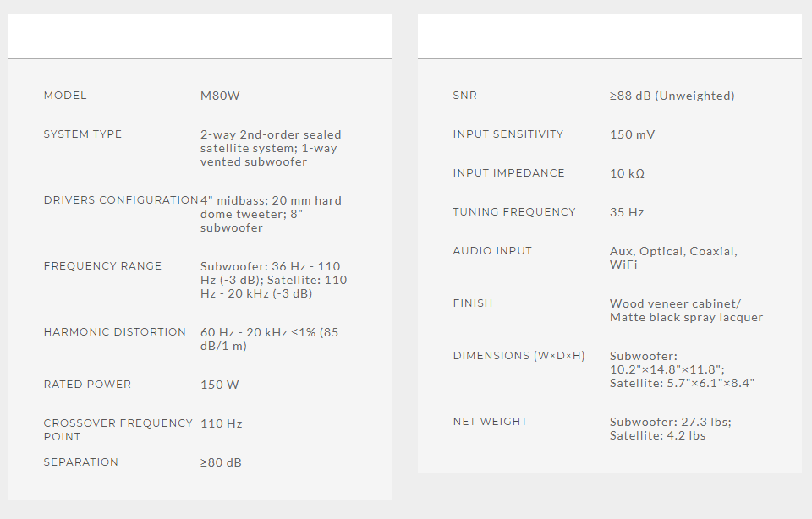Viewport: 812px width, 519px height.
Task: Select the M80W model value
Action: click(x=220, y=96)
